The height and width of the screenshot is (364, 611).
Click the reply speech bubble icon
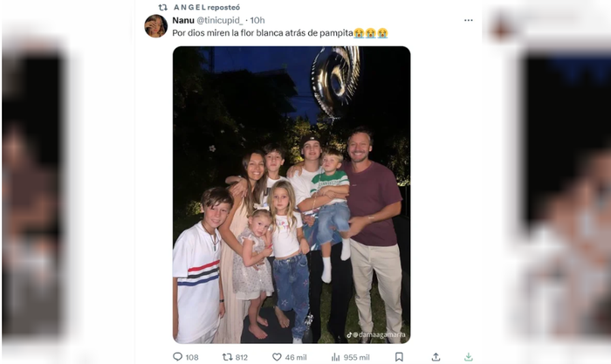177,356
